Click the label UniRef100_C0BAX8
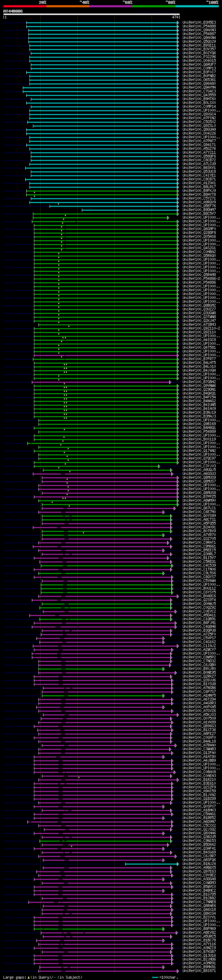 point(199,772)
